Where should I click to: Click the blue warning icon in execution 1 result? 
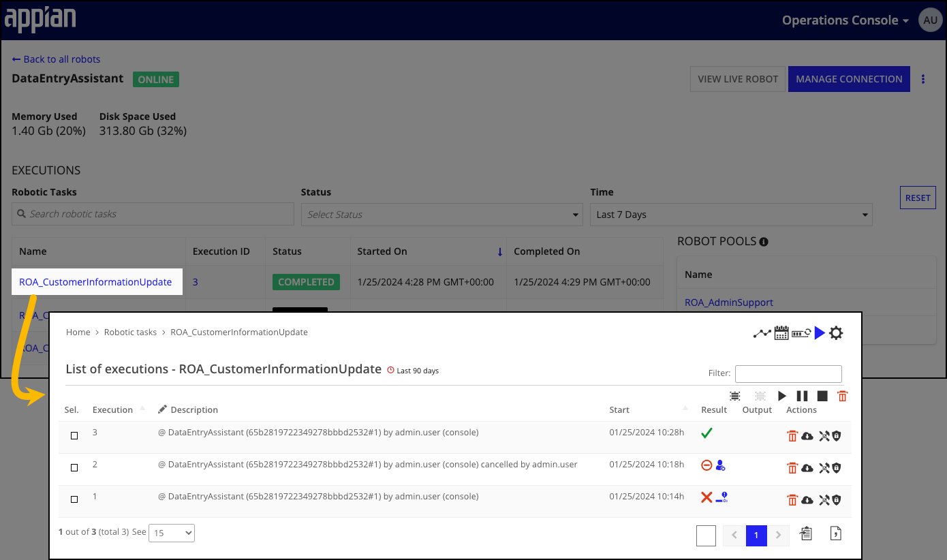(x=722, y=497)
